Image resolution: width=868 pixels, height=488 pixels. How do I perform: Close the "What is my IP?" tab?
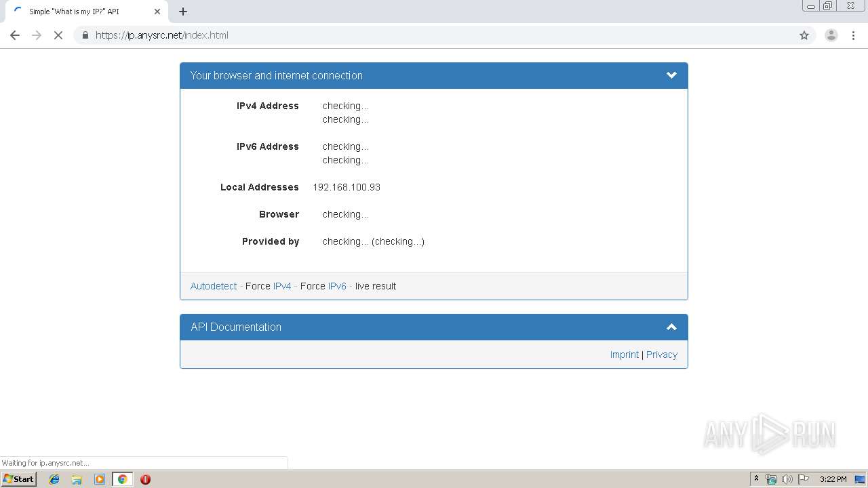click(157, 12)
